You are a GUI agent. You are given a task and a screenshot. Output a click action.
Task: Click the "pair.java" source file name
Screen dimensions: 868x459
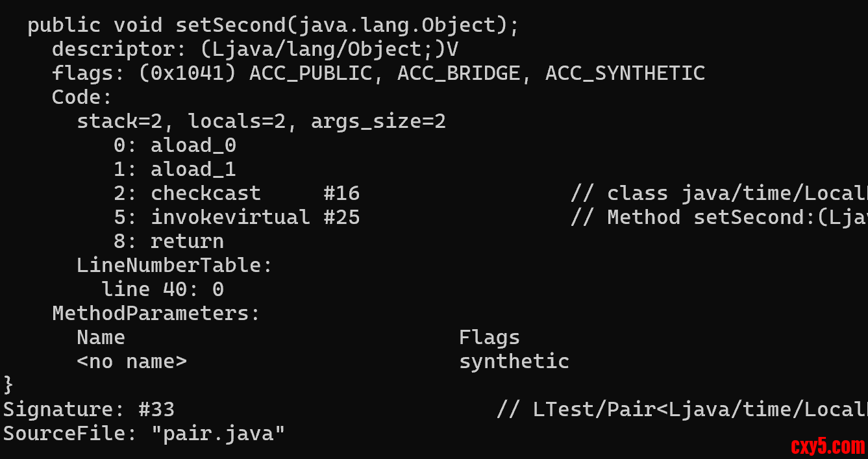click(217, 434)
